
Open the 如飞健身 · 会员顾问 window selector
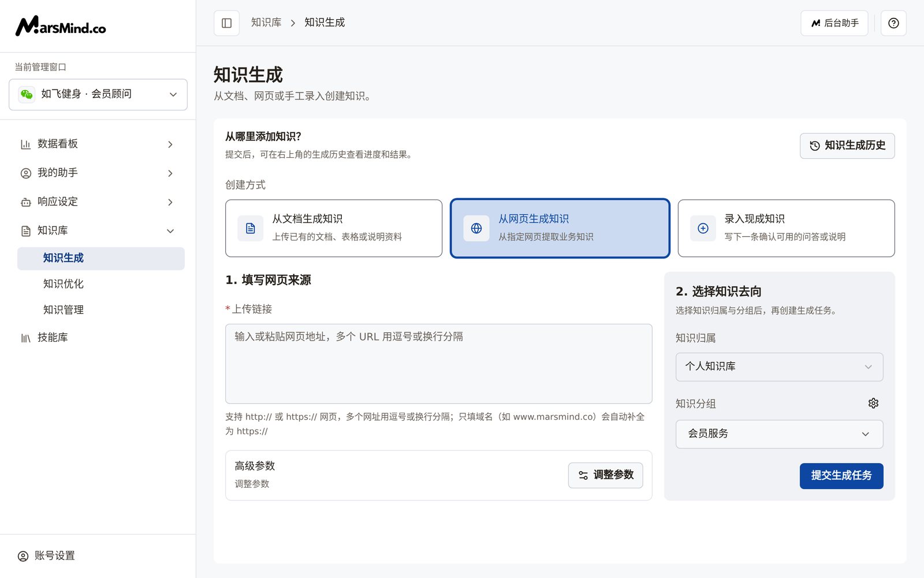click(x=98, y=94)
